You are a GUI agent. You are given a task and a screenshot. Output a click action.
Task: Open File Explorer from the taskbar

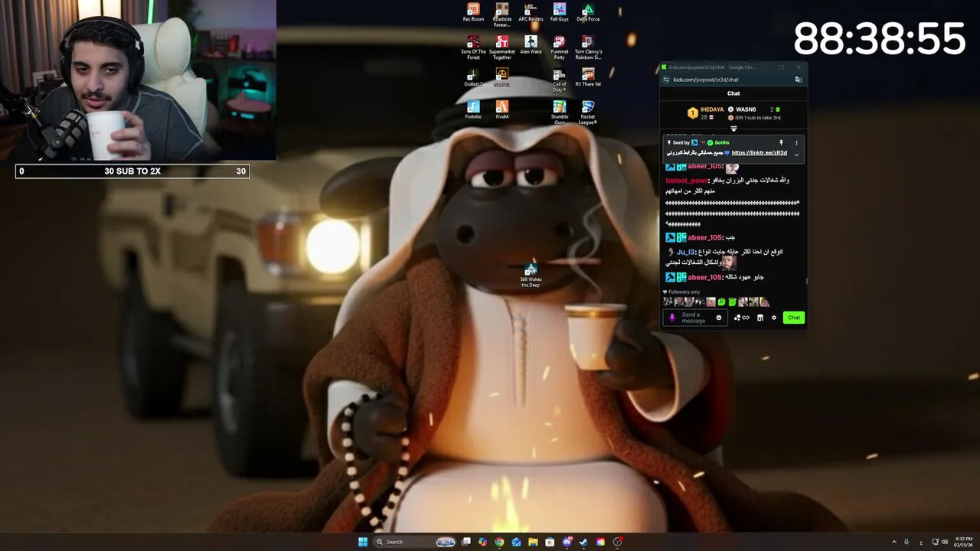(533, 542)
